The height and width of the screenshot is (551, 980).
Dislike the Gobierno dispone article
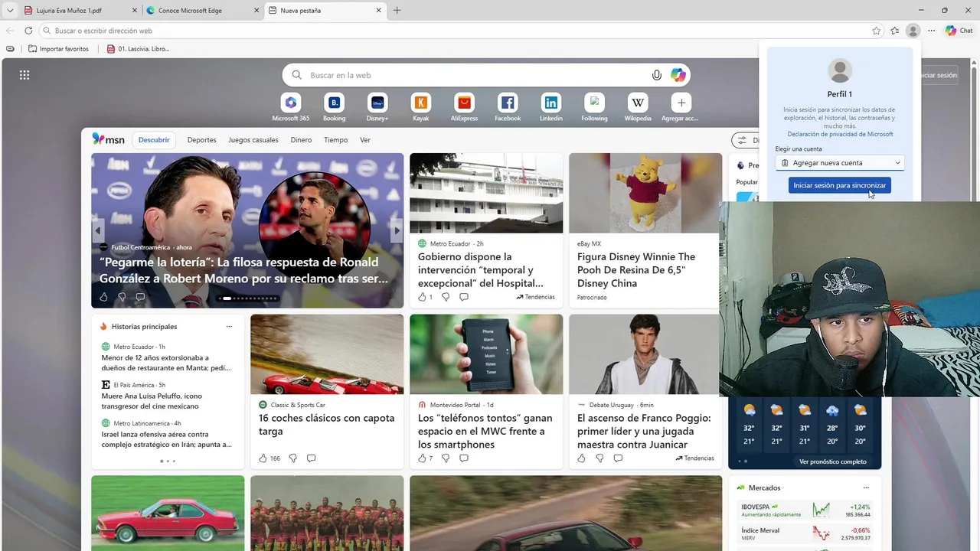446,297
